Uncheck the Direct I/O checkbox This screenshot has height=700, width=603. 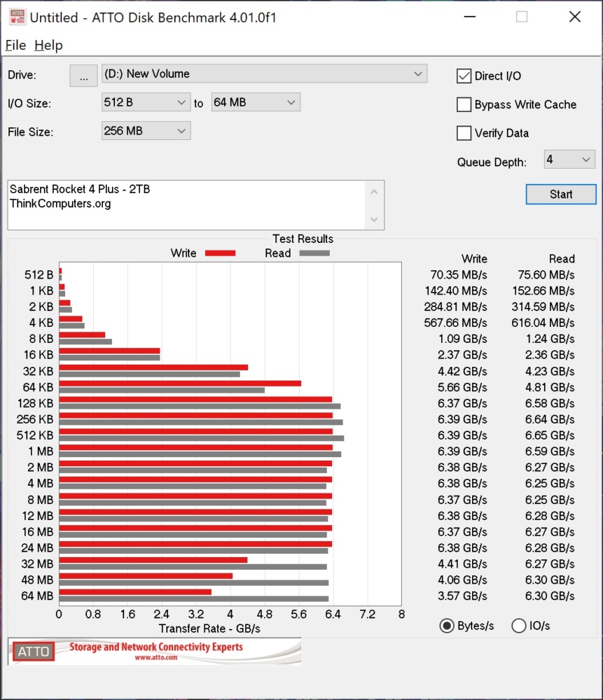tap(464, 76)
